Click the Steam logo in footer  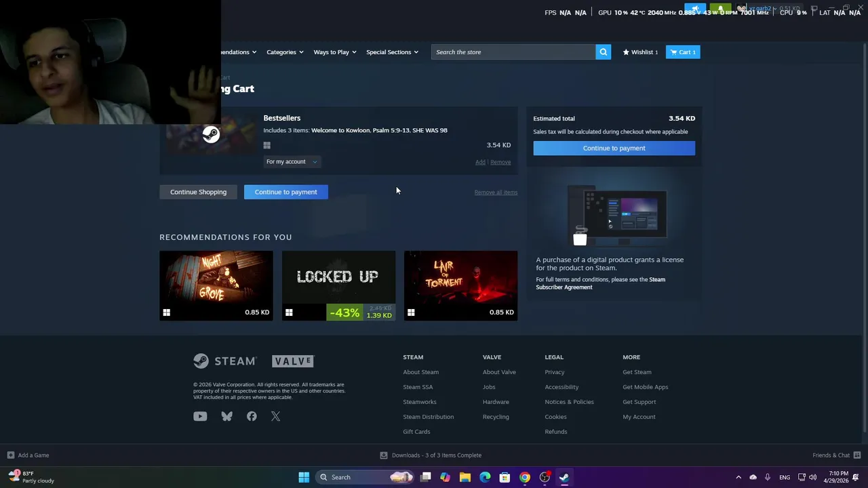pyautogui.click(x=224, y=361)
